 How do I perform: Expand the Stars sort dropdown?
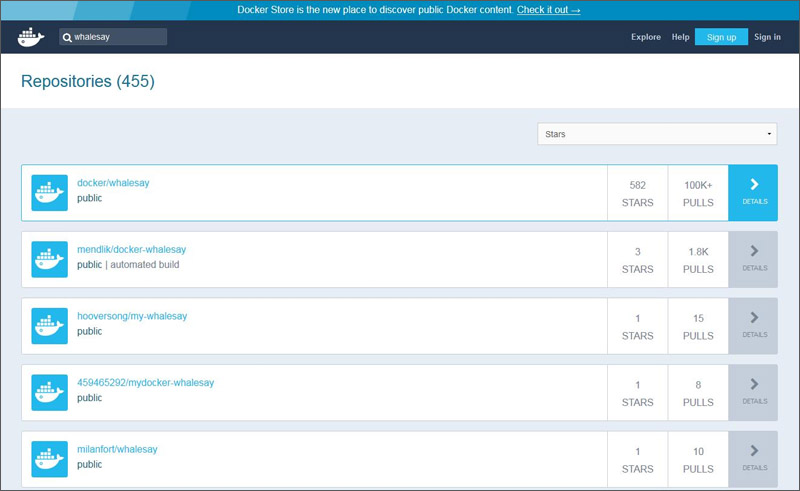(656, 134)
